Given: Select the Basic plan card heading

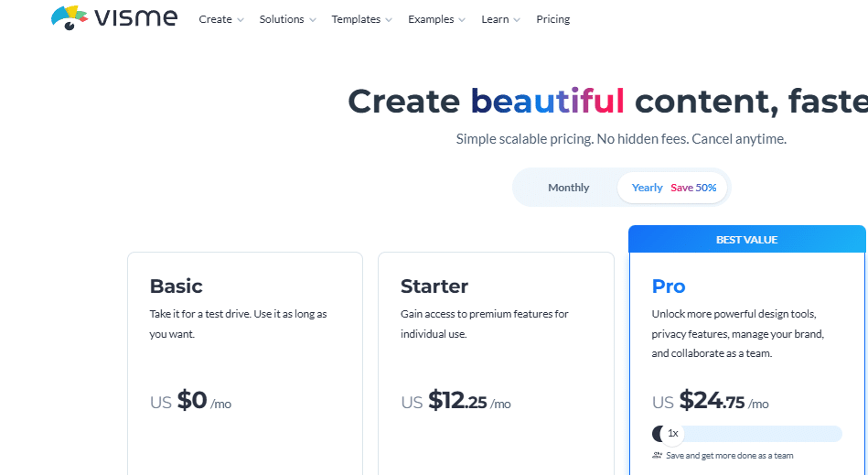Looking at the screenshot, I should (x=176, y=286).
